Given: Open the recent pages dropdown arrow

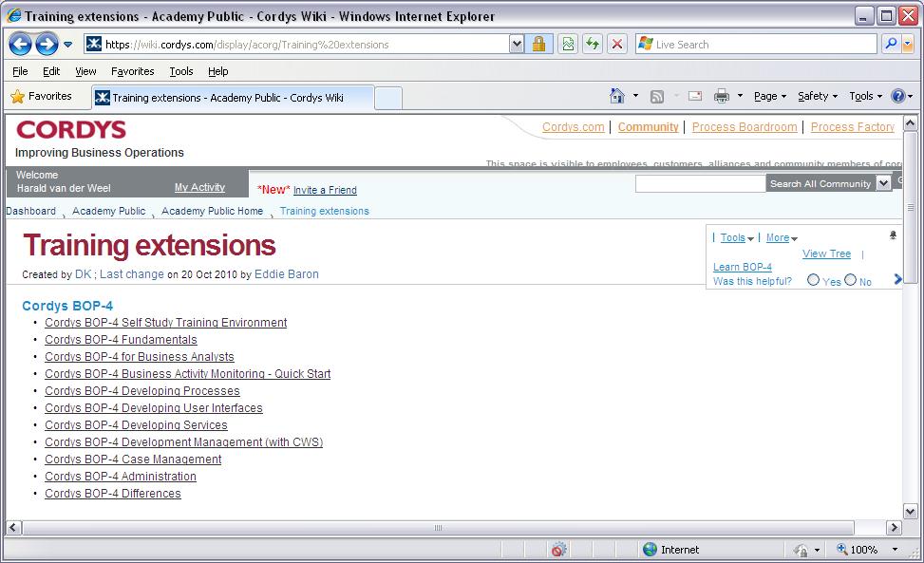Looking at the screenshot, I should coord(67,45).
